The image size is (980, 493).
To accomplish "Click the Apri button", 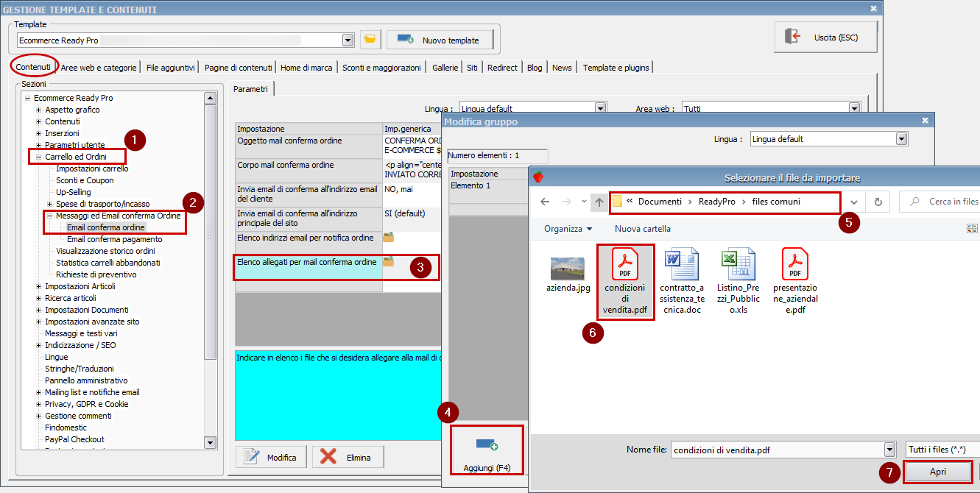I will pos(937,472).
